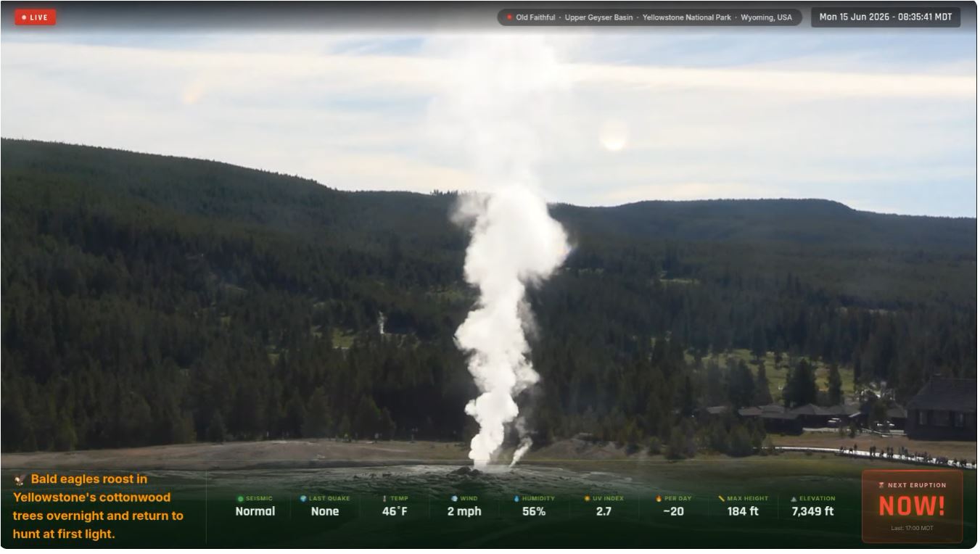Screen dimensions: 980x554
Task: Click the UV index value "2.7"
Action: tap(604, 511)
